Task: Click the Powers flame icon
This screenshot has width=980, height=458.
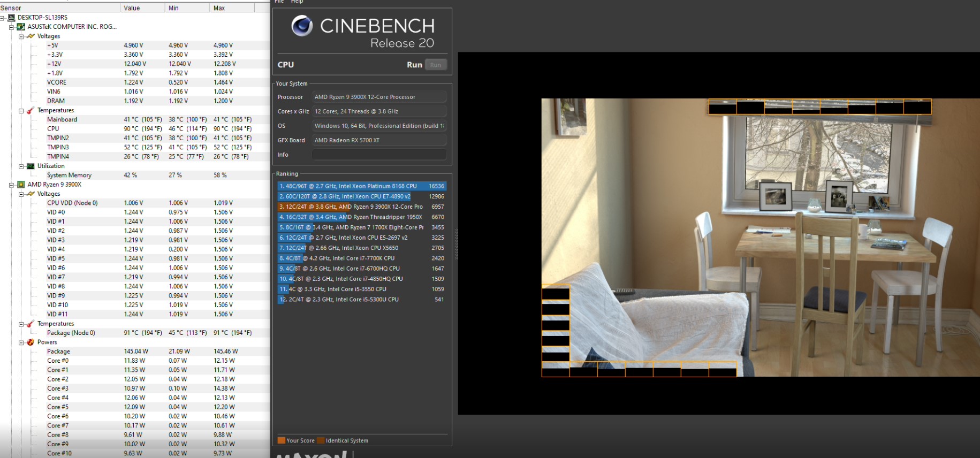Action: click(31, 342)
